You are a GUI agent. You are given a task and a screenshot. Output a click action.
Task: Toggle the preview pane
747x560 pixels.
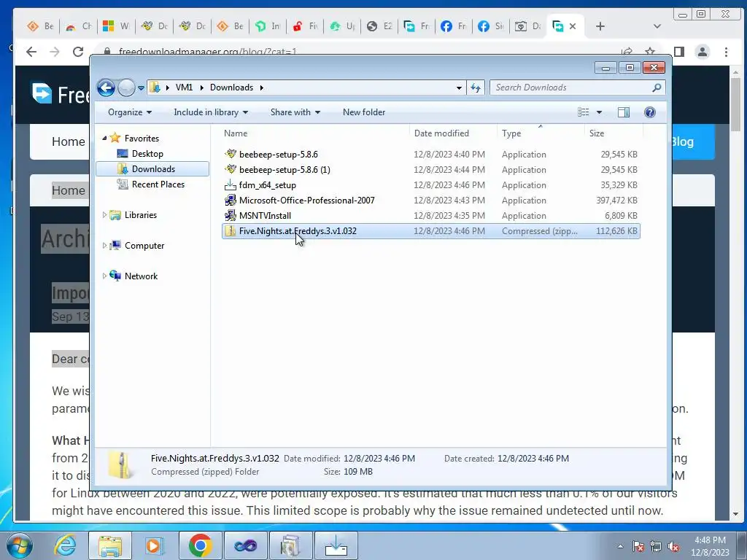(x=624, y=112)
